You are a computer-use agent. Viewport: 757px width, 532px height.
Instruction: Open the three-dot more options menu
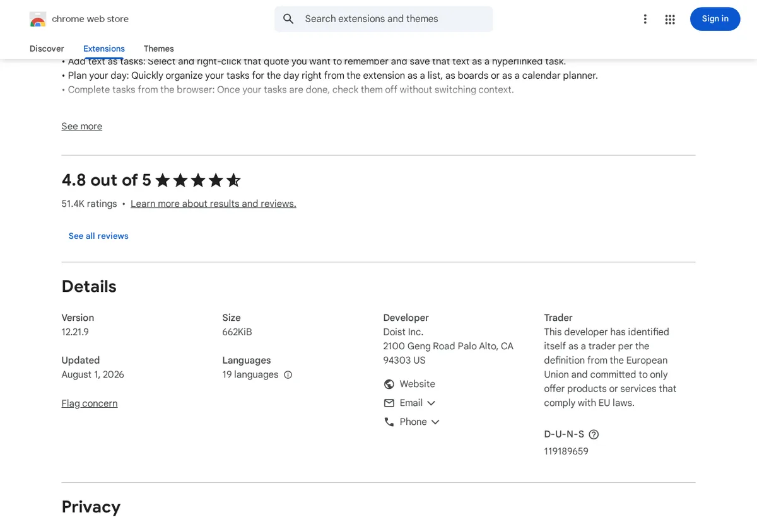pos(645,19)
